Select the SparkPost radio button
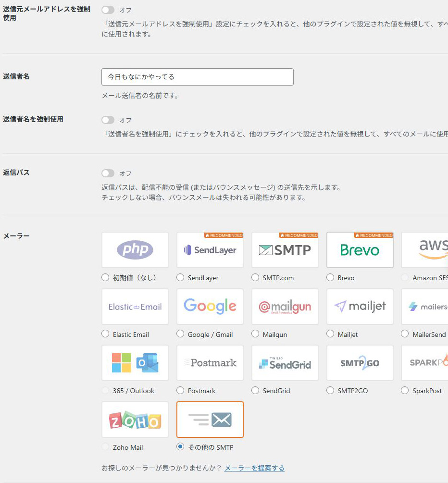 (405, 391)
